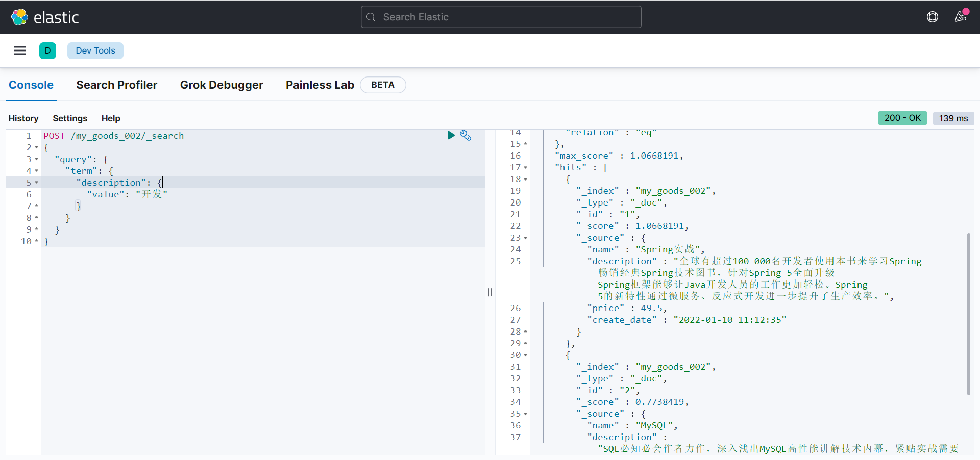Click the "_id" : "1" line
Image resolution: width=980 pixels, height=460 pixels.
click(x=608, y=214)
